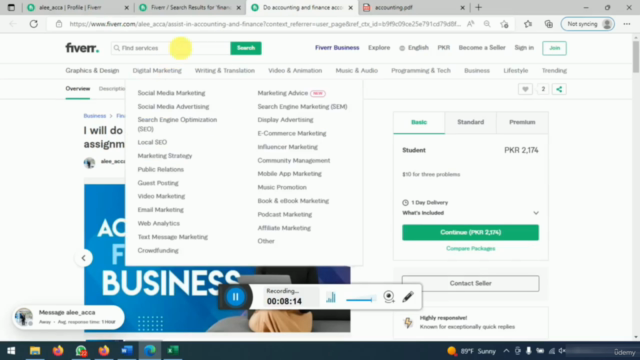Switch to the Overview tab
The image size is (640, 360).
coord(78,89)
